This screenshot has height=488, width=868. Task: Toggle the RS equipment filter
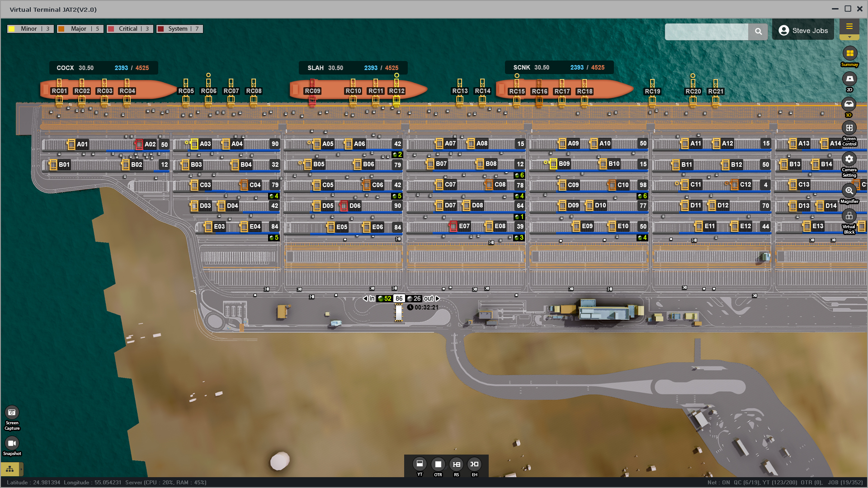[456, 464]
